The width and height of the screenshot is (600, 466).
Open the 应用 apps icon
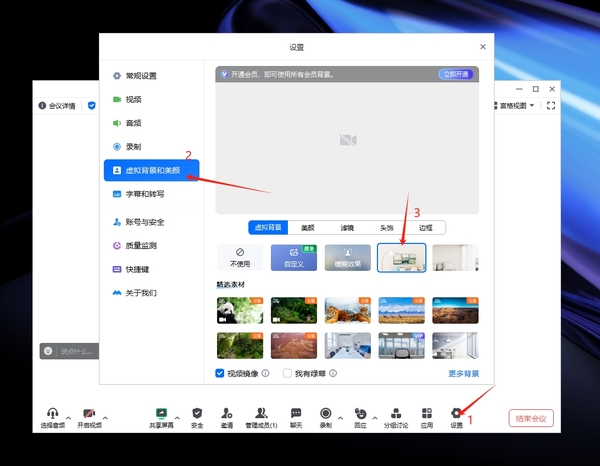tap(427, 414)
